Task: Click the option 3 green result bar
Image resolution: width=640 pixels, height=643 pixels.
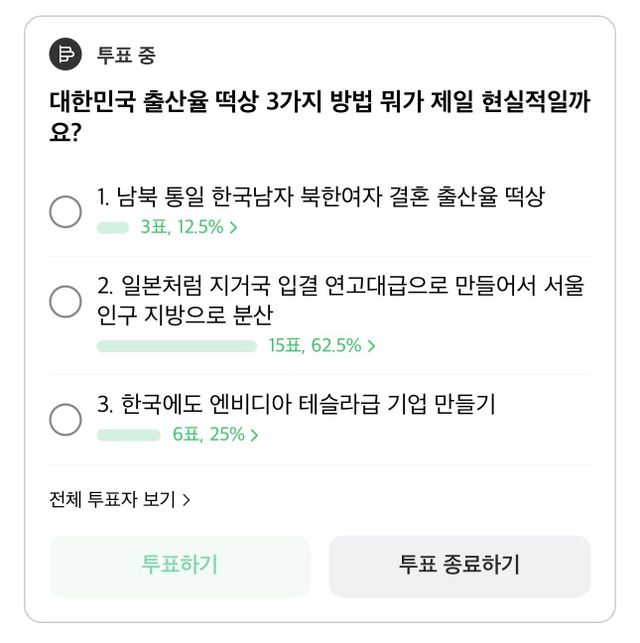Action: [x=129, y=435]
